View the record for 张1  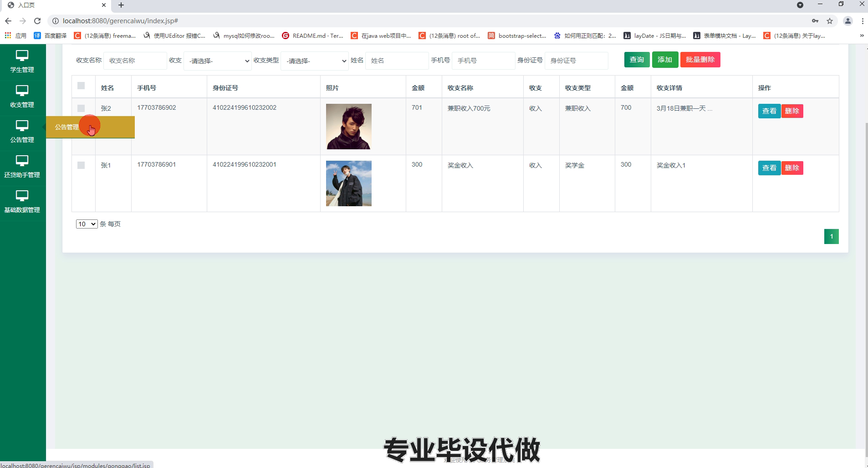click(769, 168)
